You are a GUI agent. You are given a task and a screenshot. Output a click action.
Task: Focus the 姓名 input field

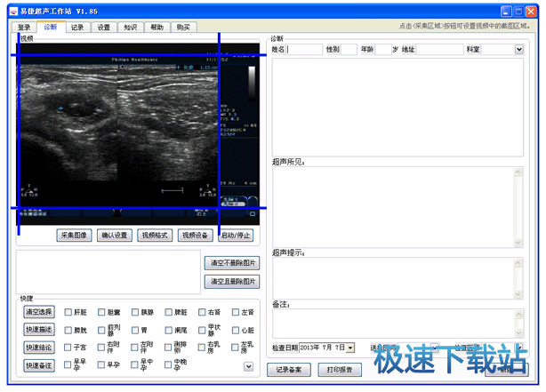point(304,50)
